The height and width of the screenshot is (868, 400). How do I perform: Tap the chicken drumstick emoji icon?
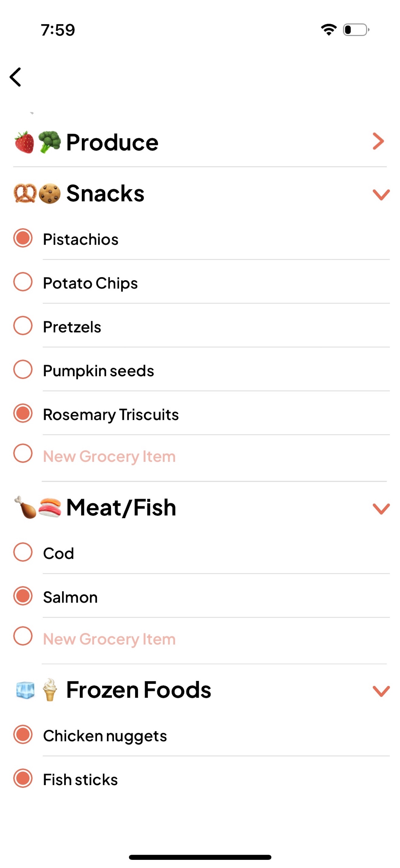[25, 507]
